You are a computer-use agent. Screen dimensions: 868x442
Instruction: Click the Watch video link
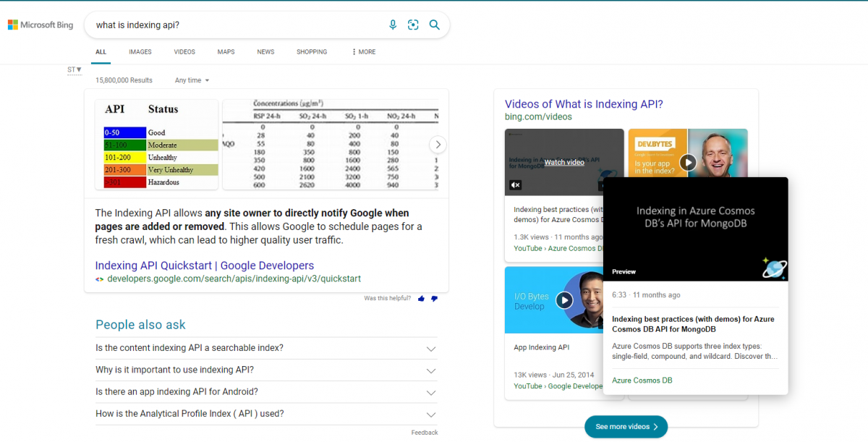click(x=564, y=163)
